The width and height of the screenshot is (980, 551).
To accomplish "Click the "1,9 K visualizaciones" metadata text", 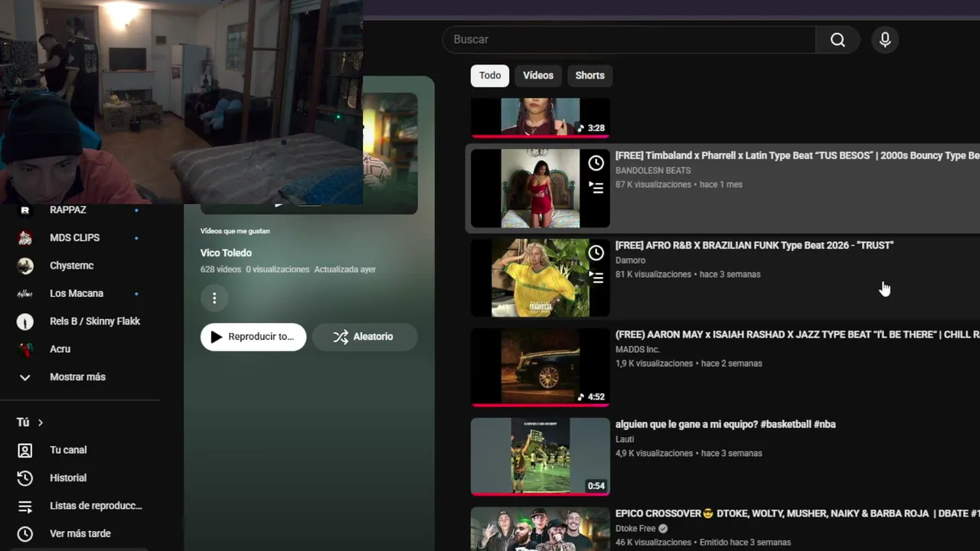I will 655,364.
